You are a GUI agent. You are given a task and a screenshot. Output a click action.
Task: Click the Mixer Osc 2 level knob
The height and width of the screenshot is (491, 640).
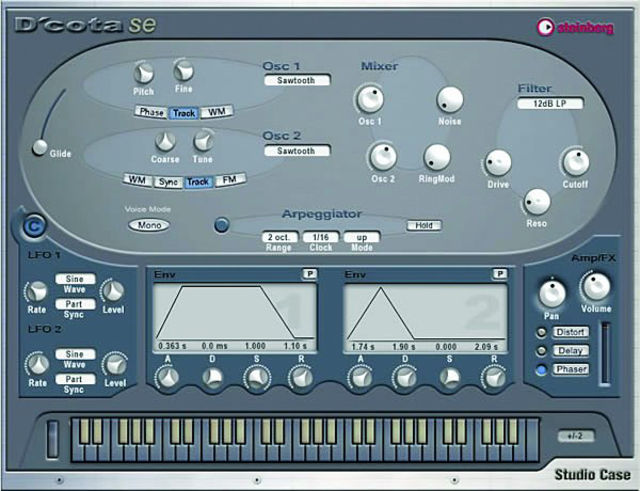coord(383,157)
